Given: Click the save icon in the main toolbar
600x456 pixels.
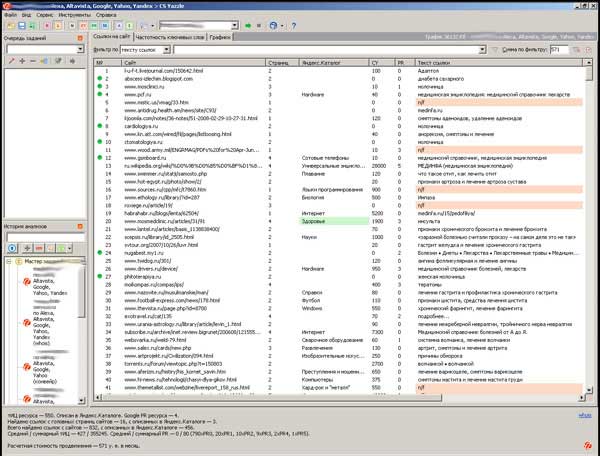Looking at the screenshot, I should (x=22, y=24).
